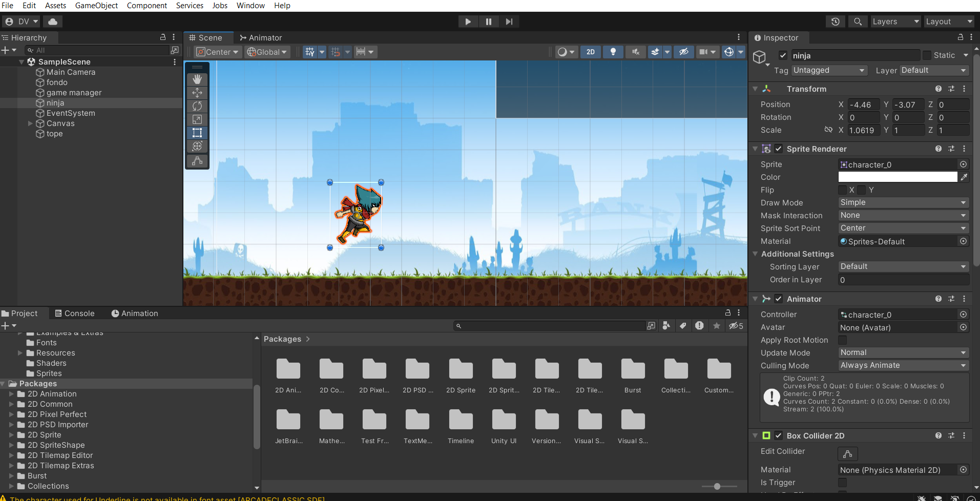Open the Component menu

[147, 6]
